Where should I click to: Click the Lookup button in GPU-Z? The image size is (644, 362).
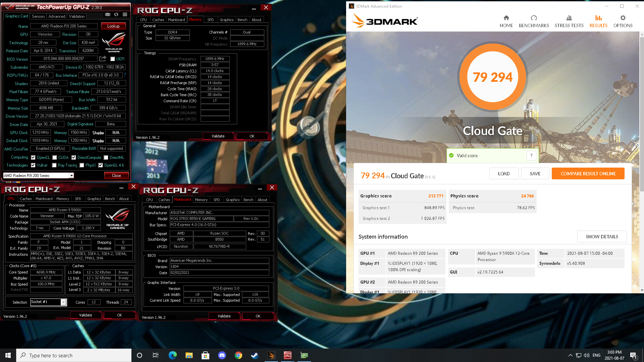(113, 26)
